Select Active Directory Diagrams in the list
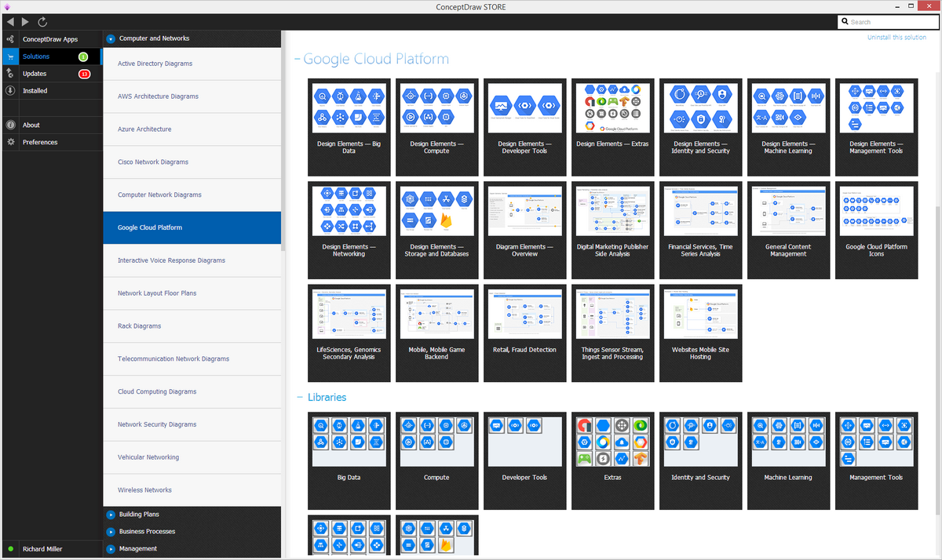Viewport: 942px width, 560px height. click(x=192, y=64)
